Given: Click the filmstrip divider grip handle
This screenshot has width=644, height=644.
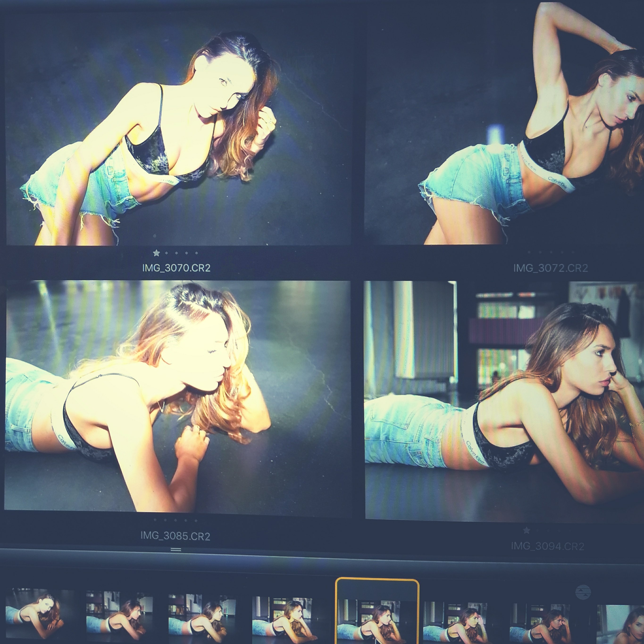Looking at the screenshot, I should coord(176,549).
